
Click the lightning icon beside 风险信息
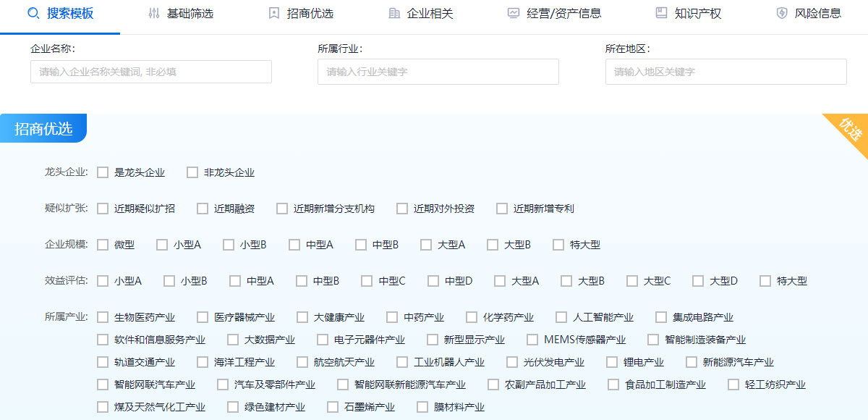coord(782,13)
